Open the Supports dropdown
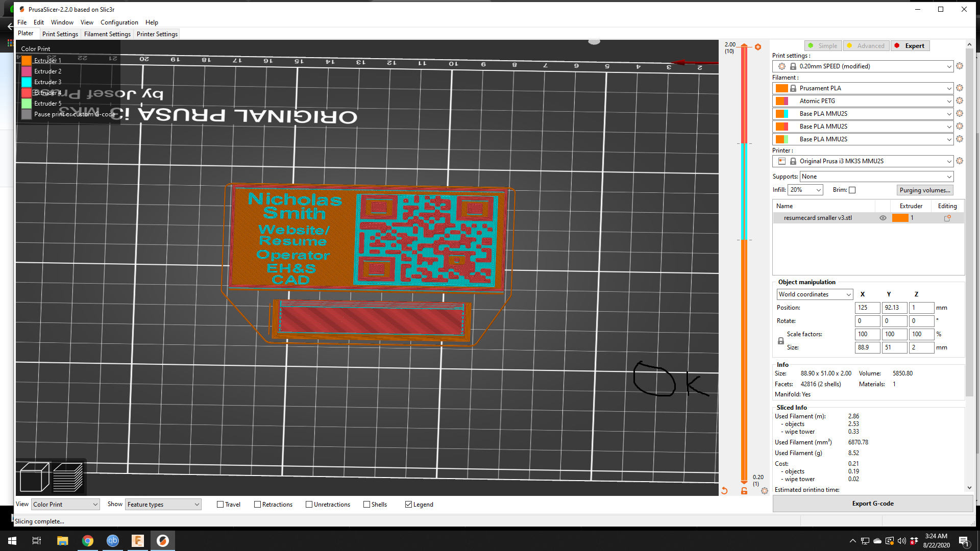 point(876,176)
